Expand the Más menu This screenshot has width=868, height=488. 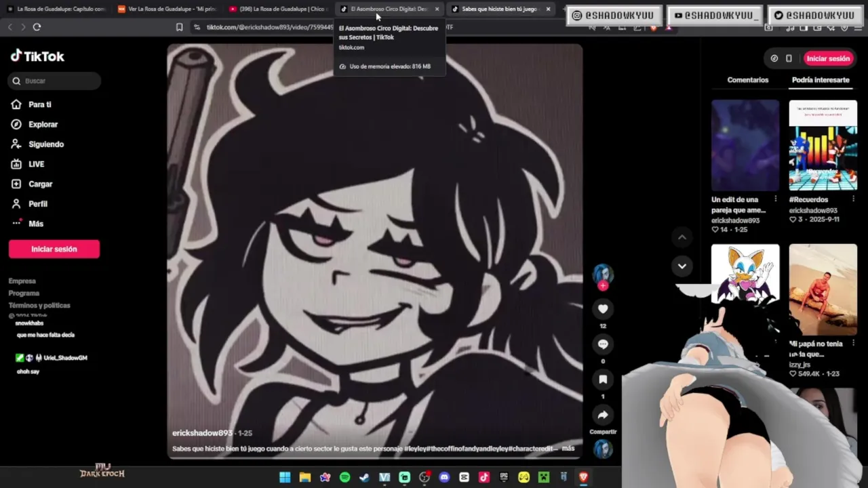click(x=27, y=224)
